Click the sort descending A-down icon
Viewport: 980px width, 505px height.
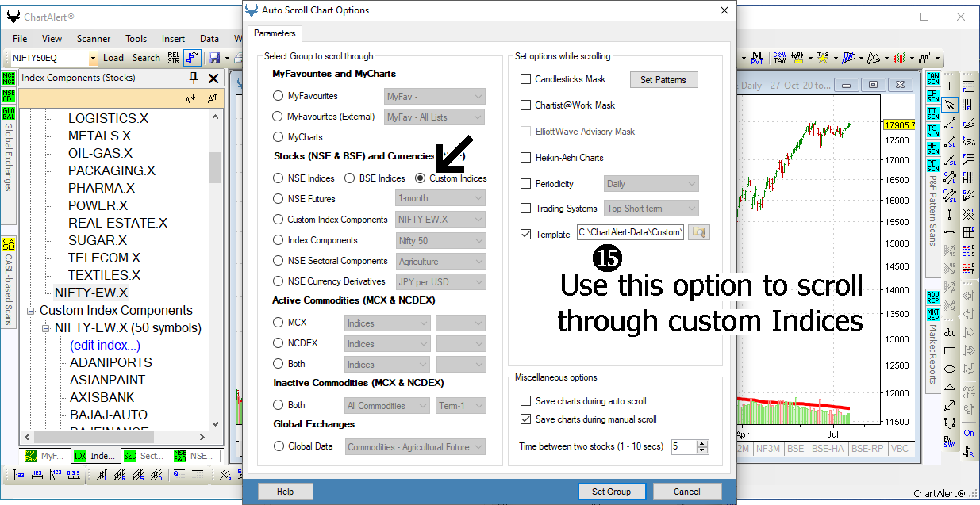(x=190, y=98)
